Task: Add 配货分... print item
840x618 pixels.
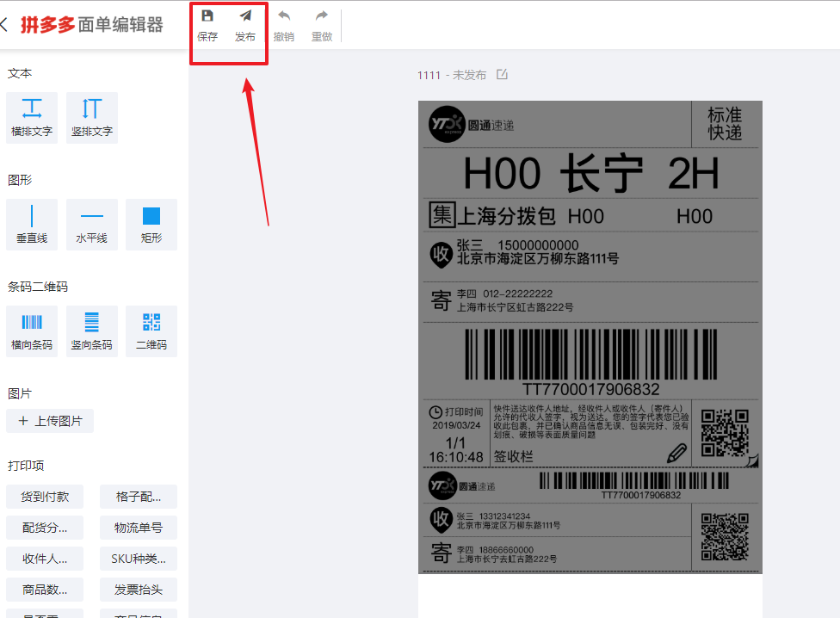Action: tap(45, 528)
